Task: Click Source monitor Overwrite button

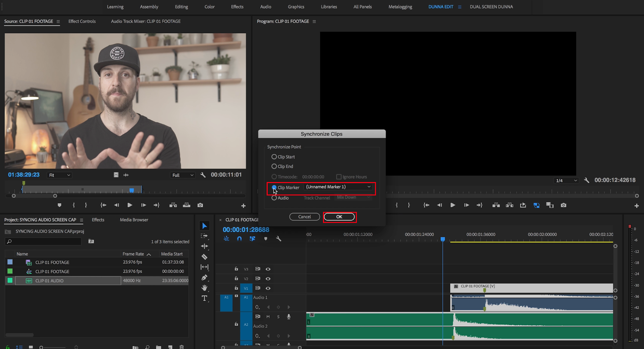Action: click(187, 205)
